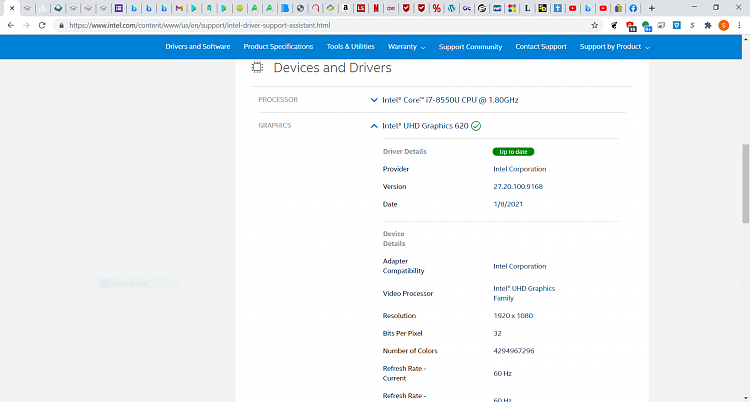Switch to the Gmail tab
The height and width of the screenshot is (402, 750).
coord(179,8)
